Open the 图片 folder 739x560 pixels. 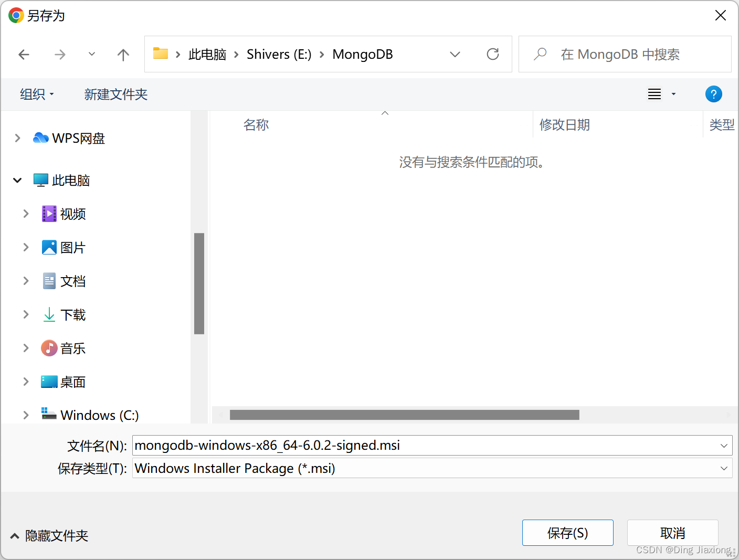pyautogui.click(x=64, y=248)
